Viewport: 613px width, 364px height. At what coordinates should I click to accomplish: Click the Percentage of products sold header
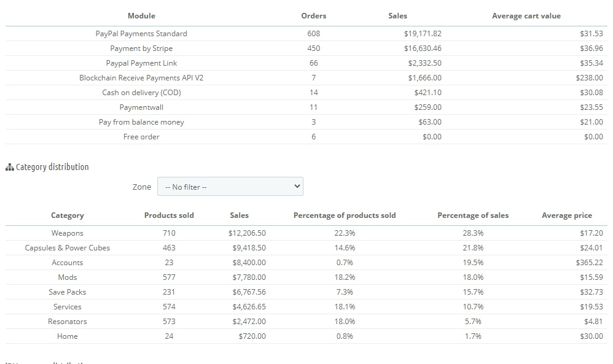coord(344,215)
